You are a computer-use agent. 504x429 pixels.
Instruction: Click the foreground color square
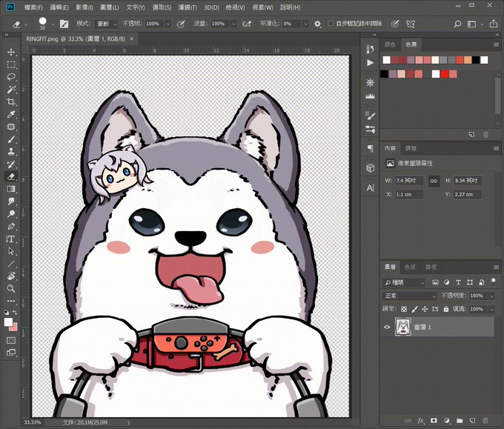[8, 322]
